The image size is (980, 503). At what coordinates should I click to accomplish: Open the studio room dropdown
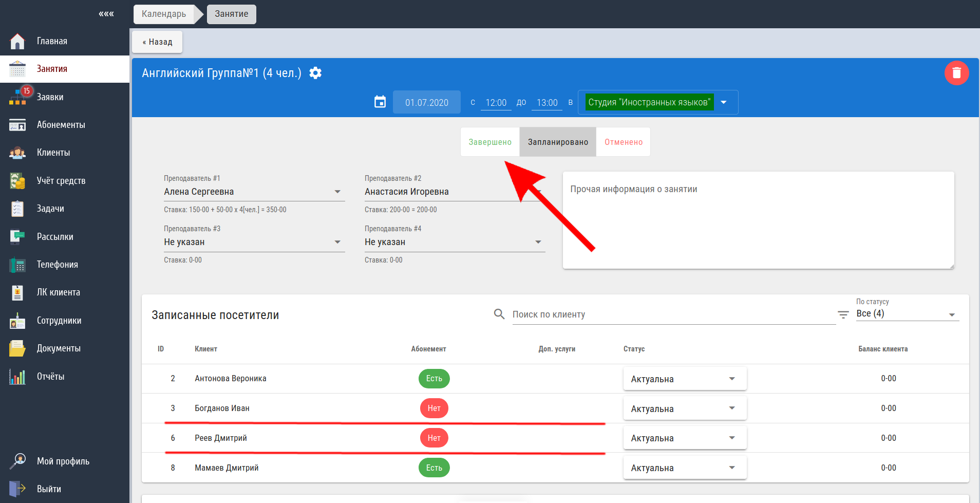coord(658,102)
